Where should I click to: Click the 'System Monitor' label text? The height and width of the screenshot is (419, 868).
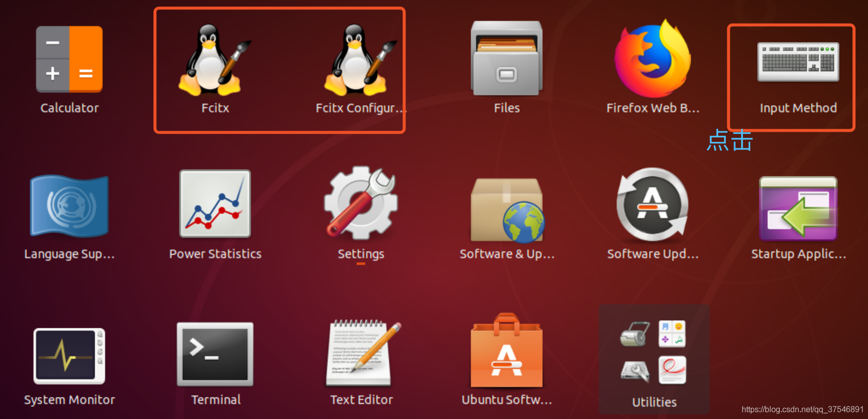click(69, 400)
